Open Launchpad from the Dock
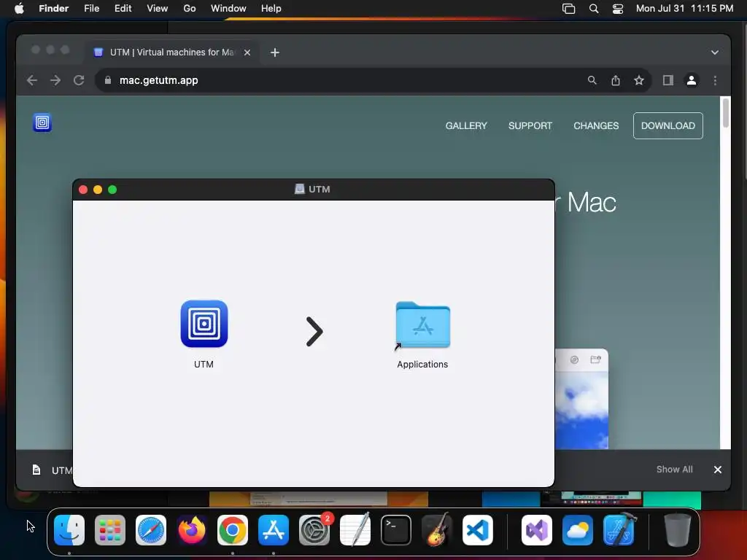The height and width of the screenshot is (560, 747). pos(110,530)
